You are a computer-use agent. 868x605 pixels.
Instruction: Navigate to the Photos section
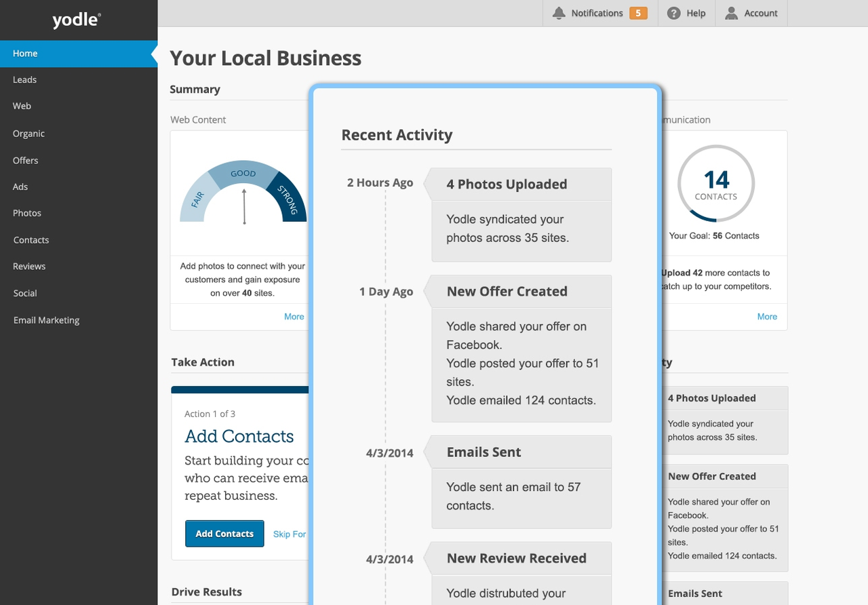(26, 213)
